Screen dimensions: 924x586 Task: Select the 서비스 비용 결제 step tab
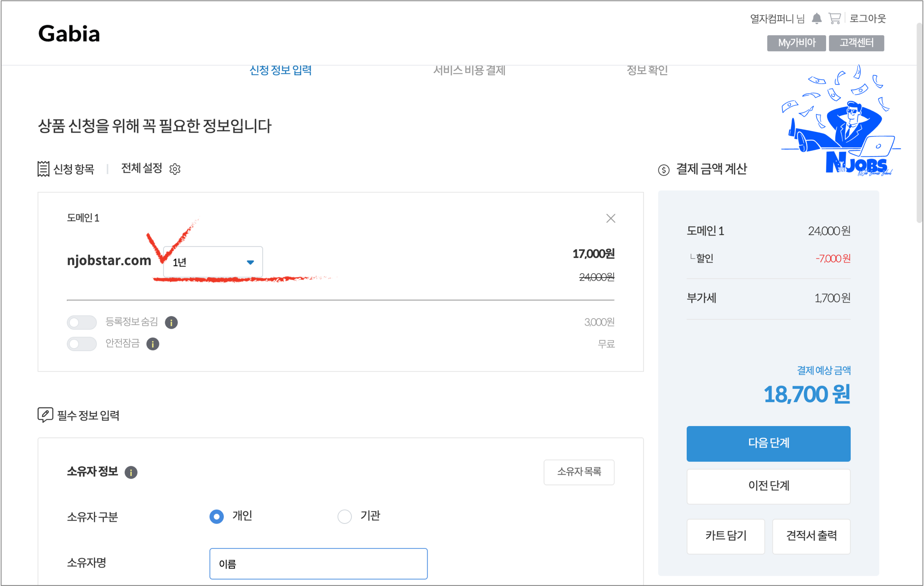tap(469, 70)
